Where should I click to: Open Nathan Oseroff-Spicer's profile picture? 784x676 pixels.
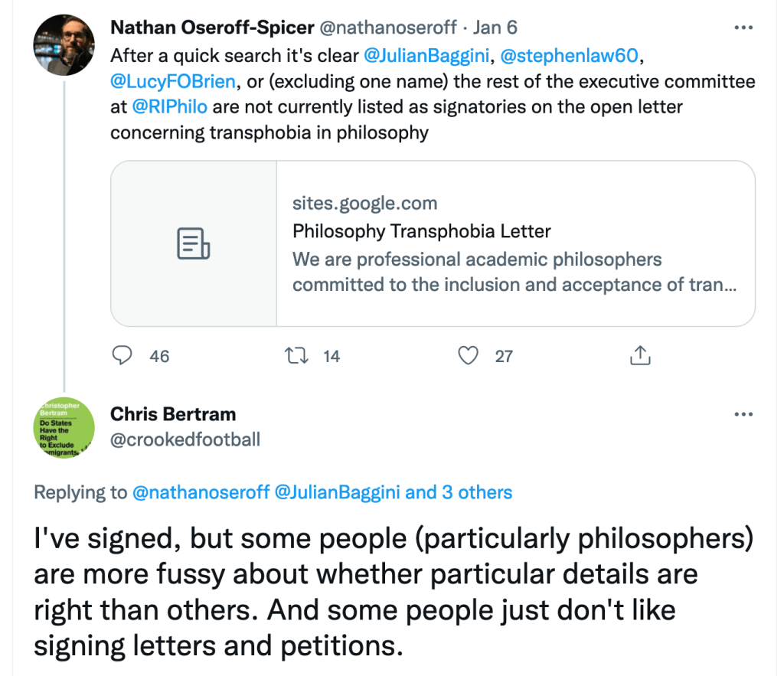click(64, 44)
